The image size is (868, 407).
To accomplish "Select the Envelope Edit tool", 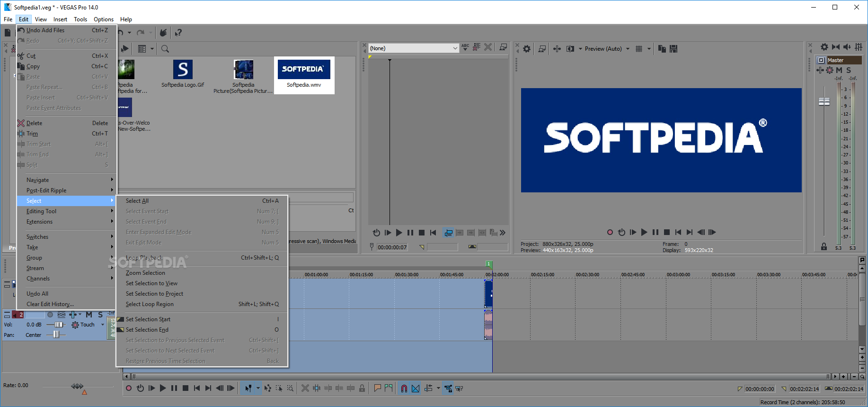I will (x=267, y=388).
